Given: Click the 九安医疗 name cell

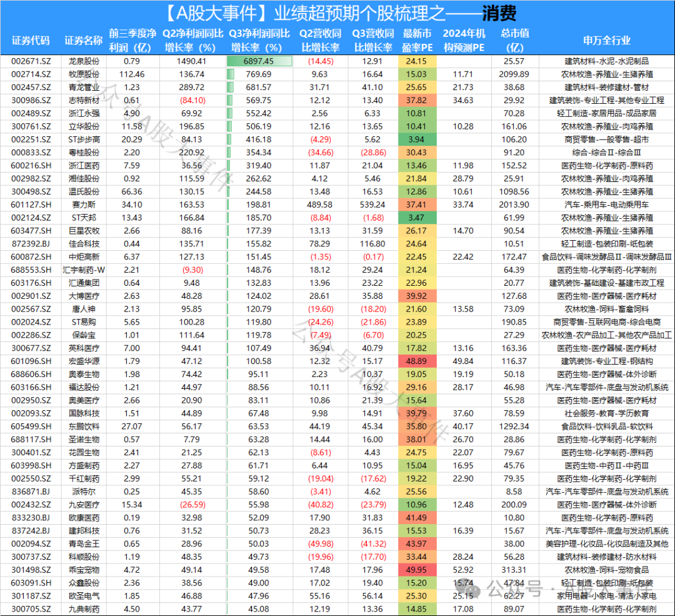Looking at the screenshot, I should pyautogui.click(x=84, y=505).
